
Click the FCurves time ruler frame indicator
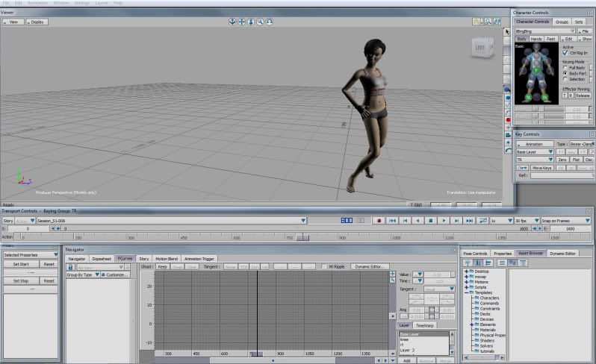coord(257,354)
